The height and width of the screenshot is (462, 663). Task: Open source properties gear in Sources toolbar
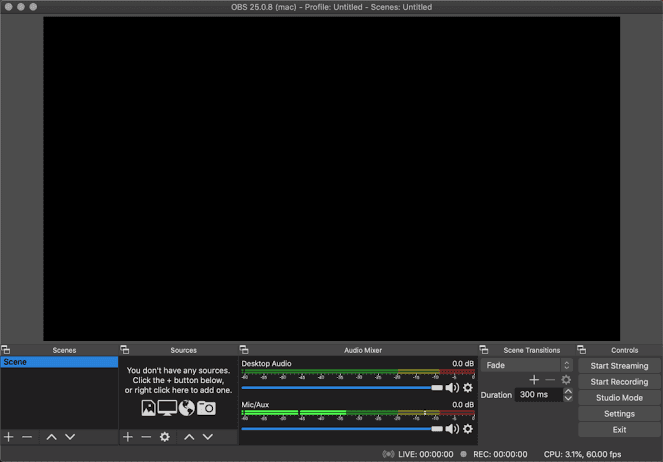[x=165, y=437]
